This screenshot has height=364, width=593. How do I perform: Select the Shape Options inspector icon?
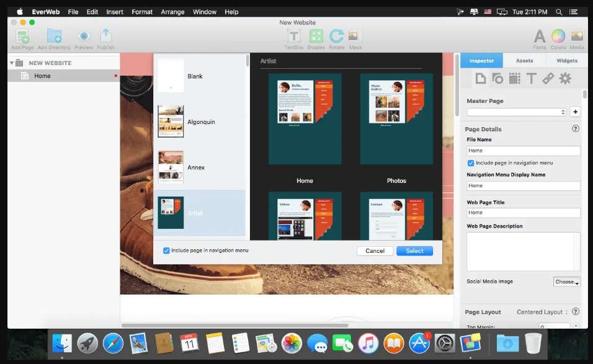(497, 79)
